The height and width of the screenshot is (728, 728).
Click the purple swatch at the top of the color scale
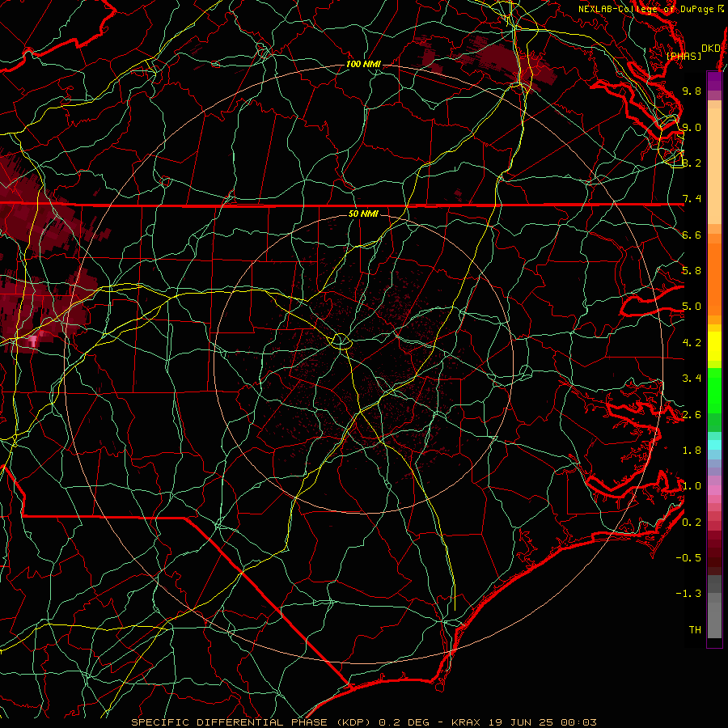click(x=714, y=81)
